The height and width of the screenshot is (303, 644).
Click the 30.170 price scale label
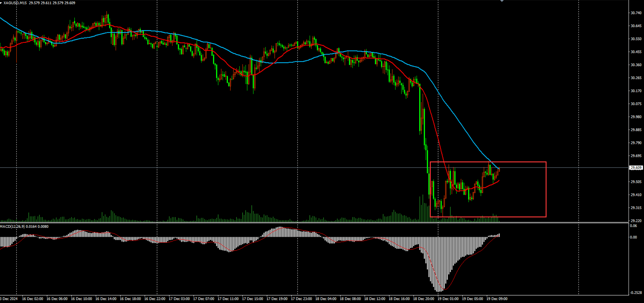[636, 91]
